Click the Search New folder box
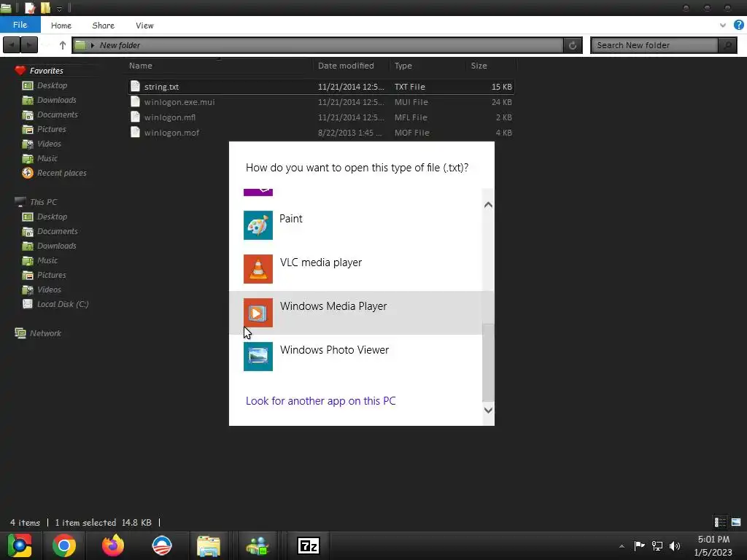The width and height of the screenshot is (747, 560). 654,45
